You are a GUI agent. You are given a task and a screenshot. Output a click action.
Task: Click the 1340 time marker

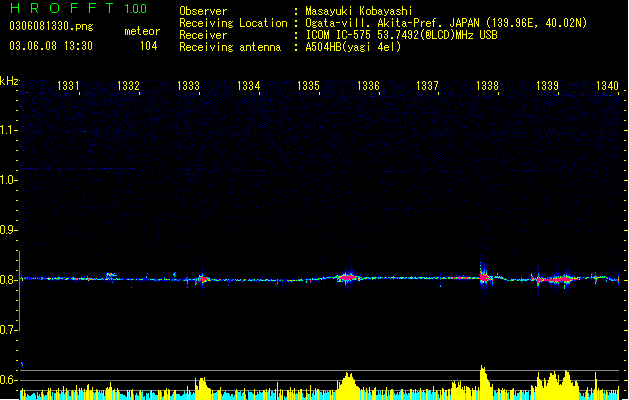tap(607, 87)
